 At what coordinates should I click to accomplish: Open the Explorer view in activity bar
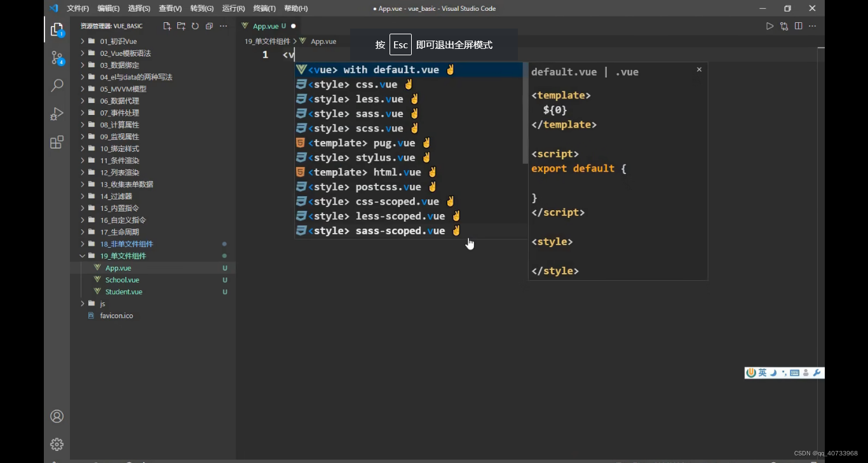pos(57,30)
